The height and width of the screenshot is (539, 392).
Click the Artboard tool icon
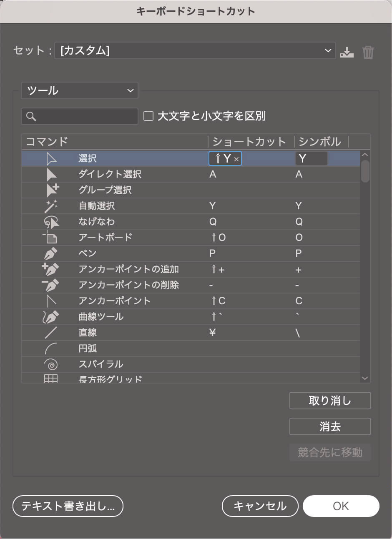coord(51,238)
